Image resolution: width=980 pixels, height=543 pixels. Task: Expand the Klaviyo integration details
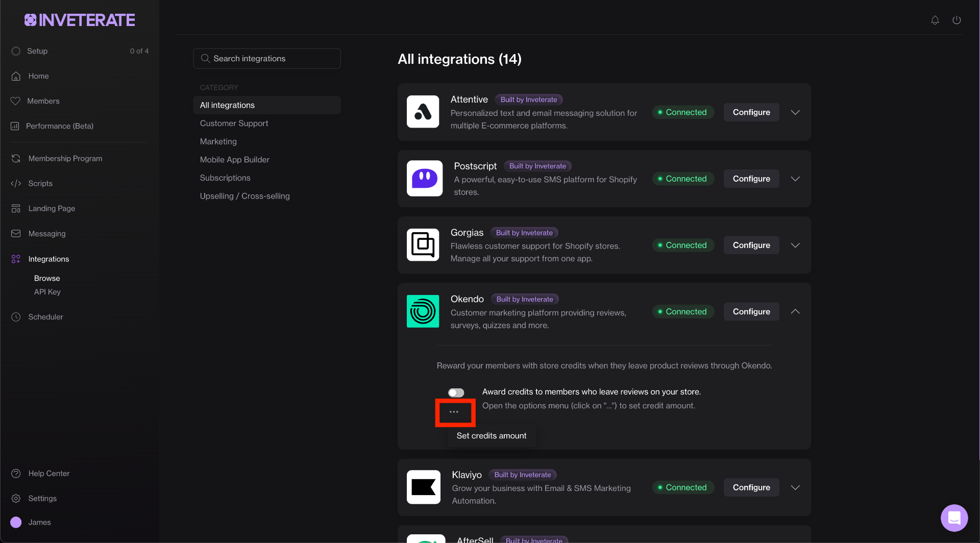(795, 487)
